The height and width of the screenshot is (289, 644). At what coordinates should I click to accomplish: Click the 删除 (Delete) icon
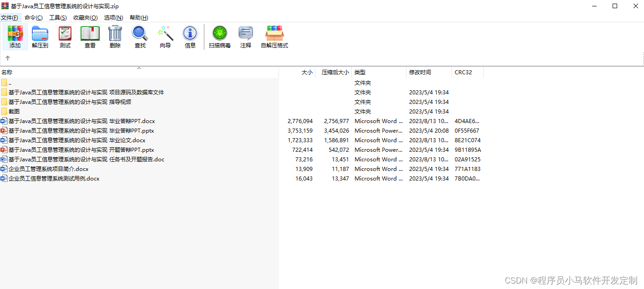tap(115, 36)
